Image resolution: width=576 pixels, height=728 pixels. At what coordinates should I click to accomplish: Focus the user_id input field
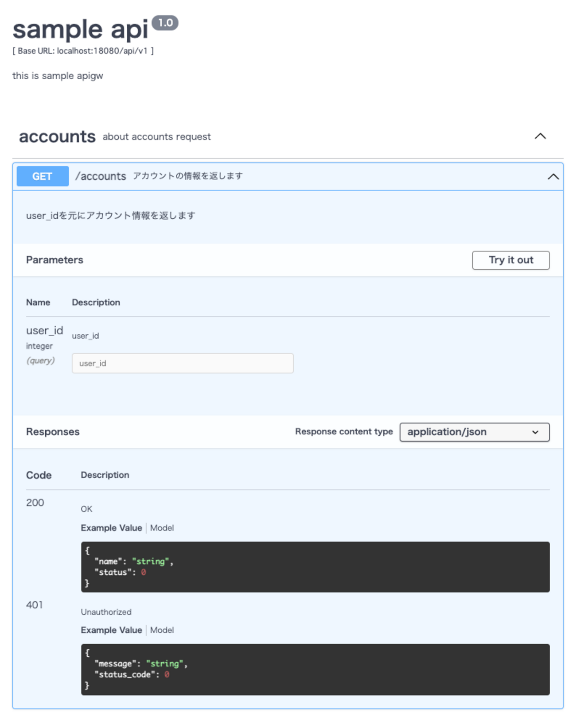point(183,363)
